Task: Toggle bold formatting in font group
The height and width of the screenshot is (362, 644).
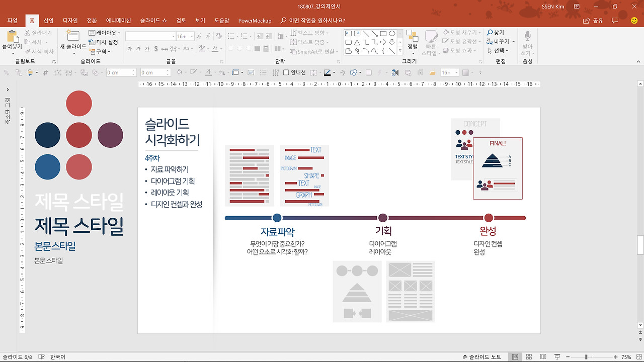Action: [x=130, y=49]
